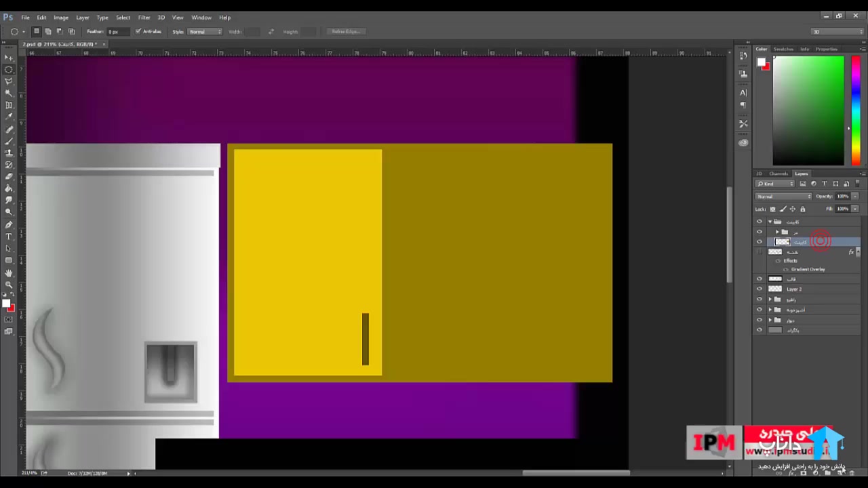The image size is (868, 488).
Task: Pick a color in the green color field
Action: 808,110
